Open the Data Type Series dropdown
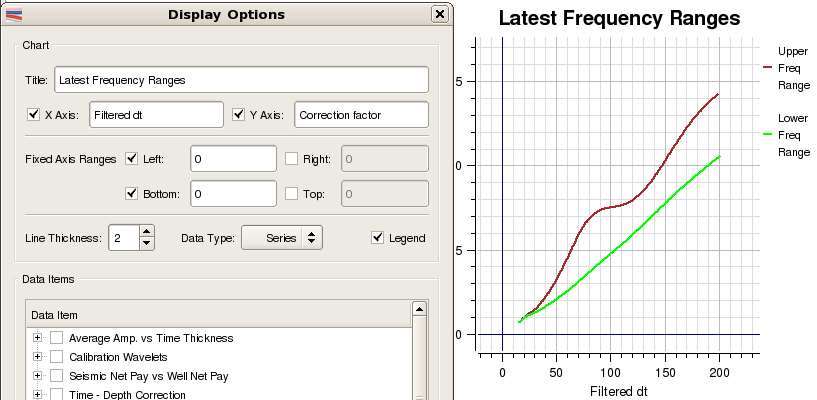 click(x=283, y=238)
